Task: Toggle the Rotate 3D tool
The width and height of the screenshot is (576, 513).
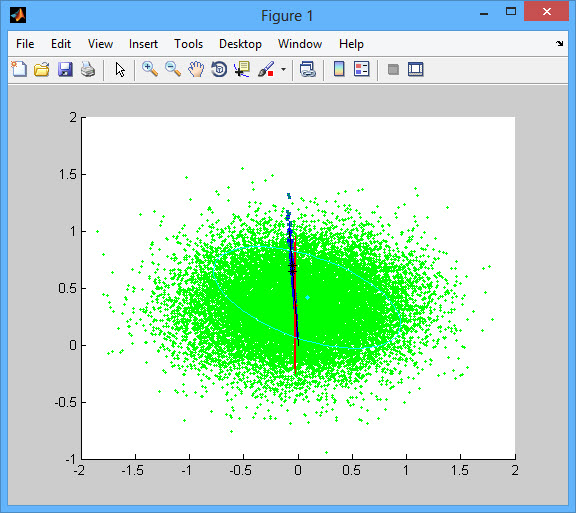Action: point(219,69)
